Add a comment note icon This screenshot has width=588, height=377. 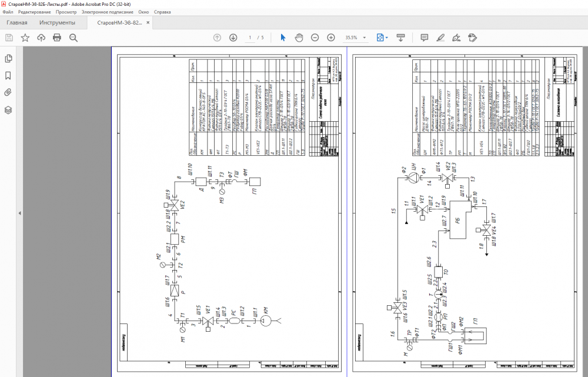click(x=424, y=38)
